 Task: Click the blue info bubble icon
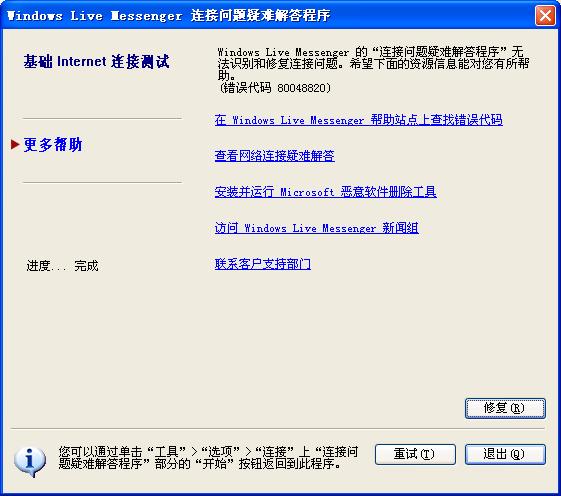tap(30, 462)
